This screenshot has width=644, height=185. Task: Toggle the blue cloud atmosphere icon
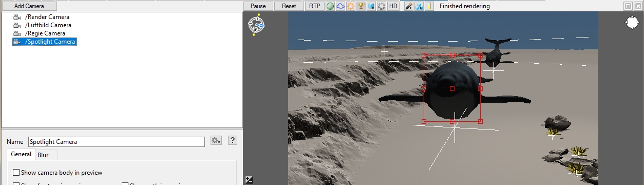(340, 6)
